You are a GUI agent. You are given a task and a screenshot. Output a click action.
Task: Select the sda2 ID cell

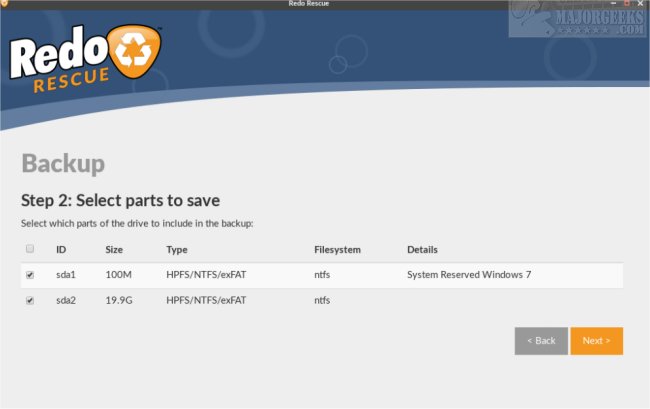(x=66, y=300)
